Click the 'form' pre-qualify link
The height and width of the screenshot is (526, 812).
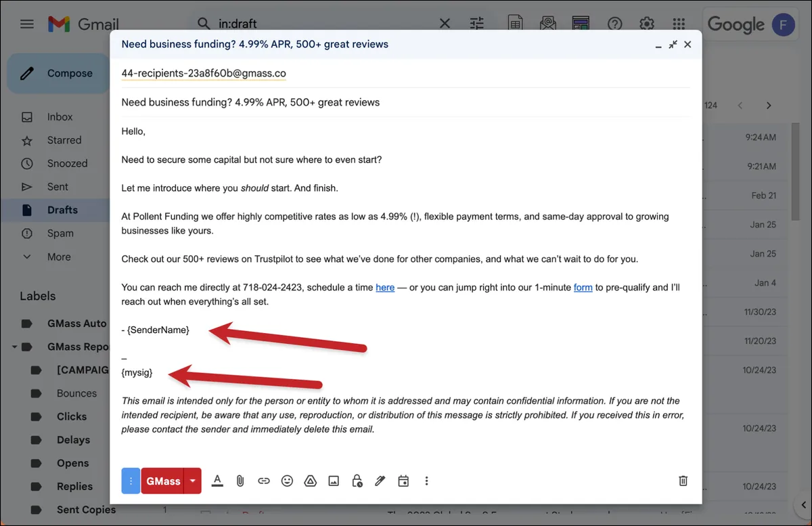point(583,287)
